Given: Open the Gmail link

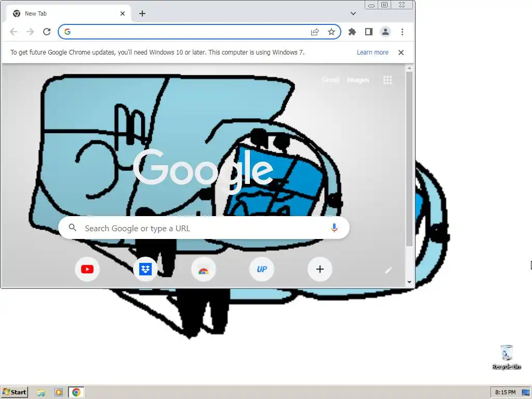Looking at the screenshot, I should (330, 79).
